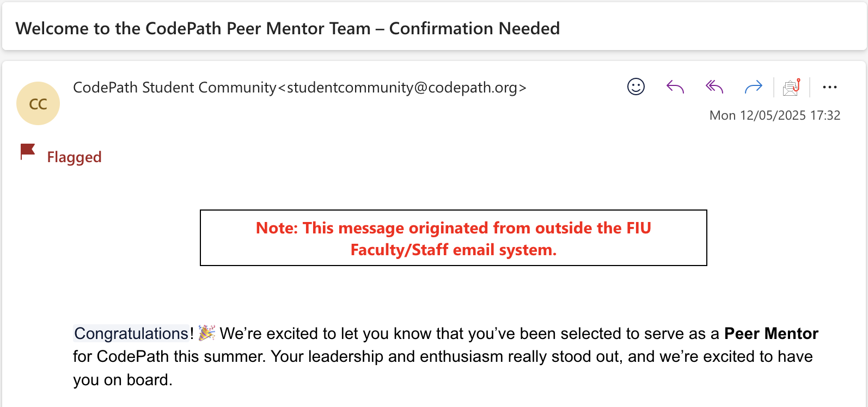This screenshot has width=868, height=407.
Task: Select the email subject heading
Action: (288, 28)
